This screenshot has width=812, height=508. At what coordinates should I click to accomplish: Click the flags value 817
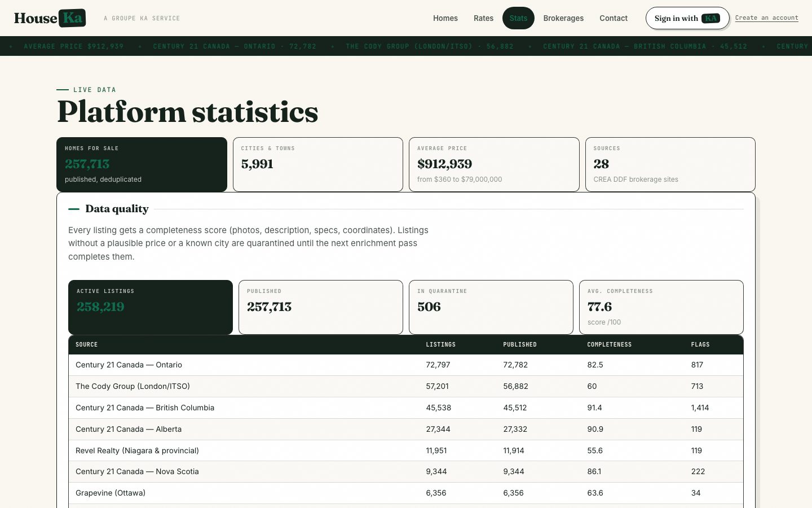point(697,365)
